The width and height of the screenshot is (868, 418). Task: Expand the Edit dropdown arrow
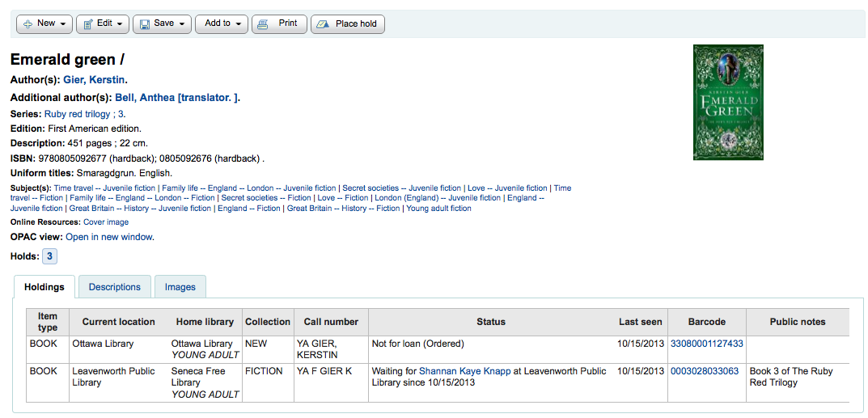pos(120,24)
